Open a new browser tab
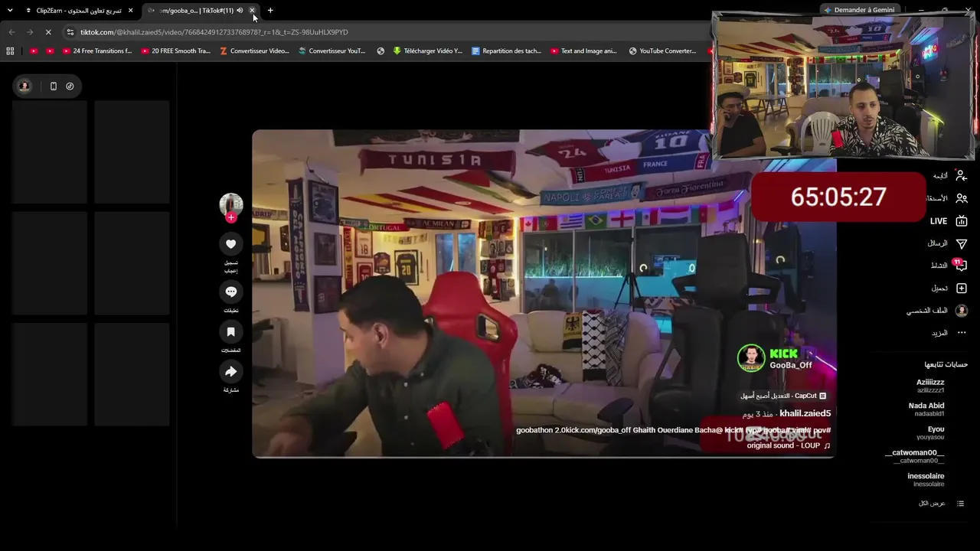This screenshot has height=551, width=980. coord(270,11)
